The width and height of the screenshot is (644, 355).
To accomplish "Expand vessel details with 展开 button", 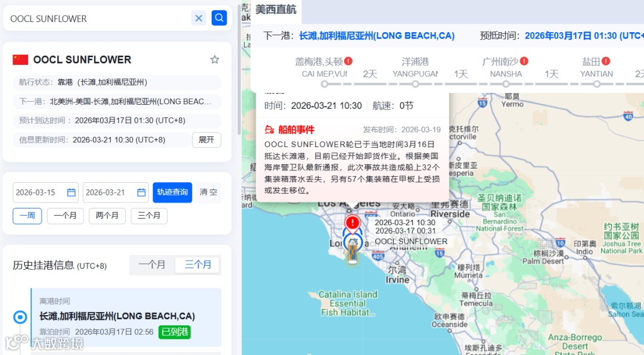I will click(206, 140).
